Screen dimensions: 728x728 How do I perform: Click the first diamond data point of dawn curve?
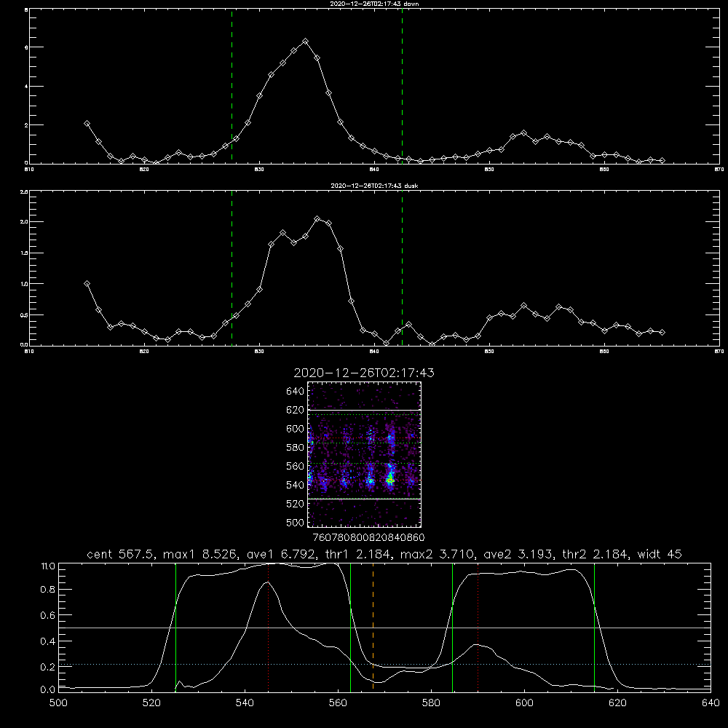coord(87,124)
